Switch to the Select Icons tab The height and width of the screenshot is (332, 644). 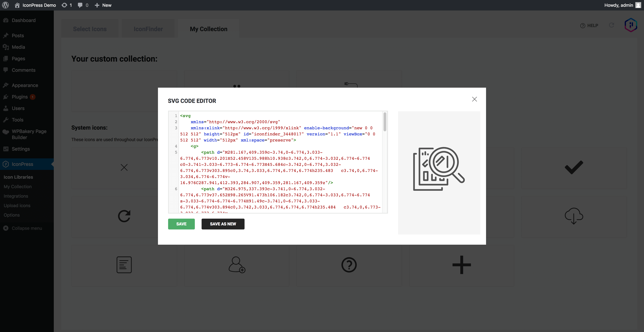click(x=90, y=29)
